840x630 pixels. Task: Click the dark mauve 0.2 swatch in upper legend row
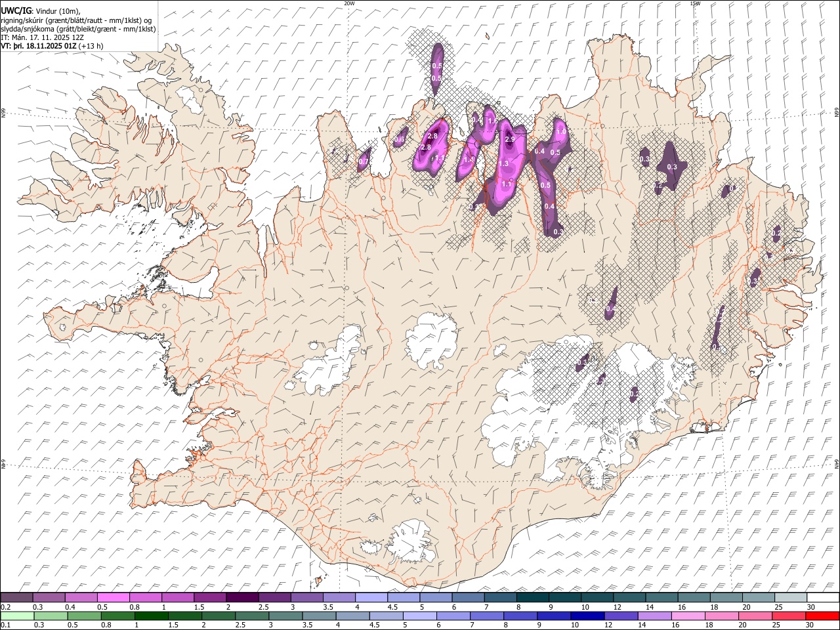click(16, 597)
